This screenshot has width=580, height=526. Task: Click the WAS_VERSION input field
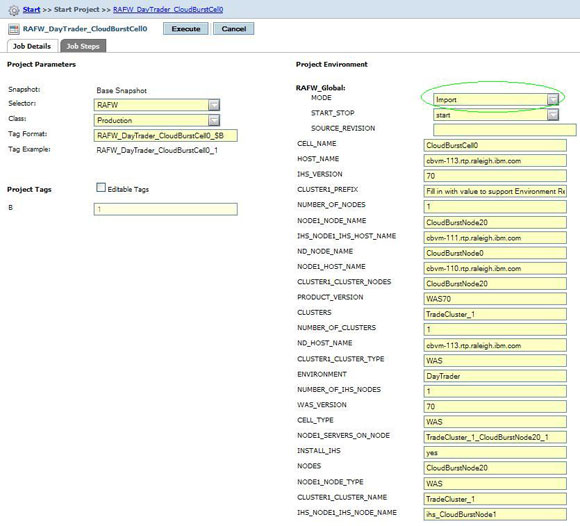pos(495,407)
